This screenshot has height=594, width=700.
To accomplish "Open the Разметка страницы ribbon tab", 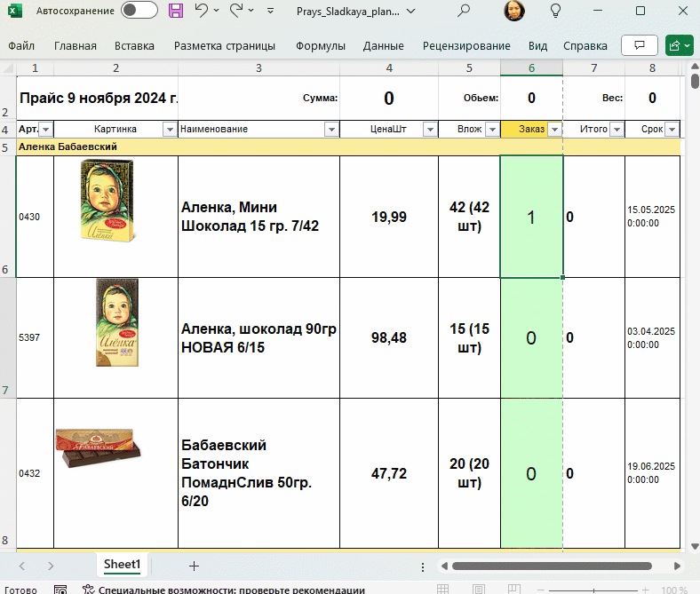I will coord(224,45).
